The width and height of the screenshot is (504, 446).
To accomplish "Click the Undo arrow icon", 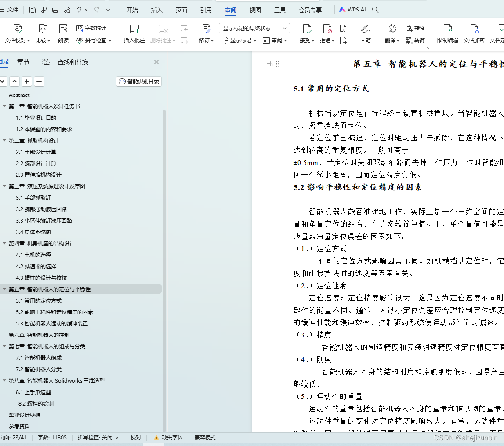I will [79, 10].
